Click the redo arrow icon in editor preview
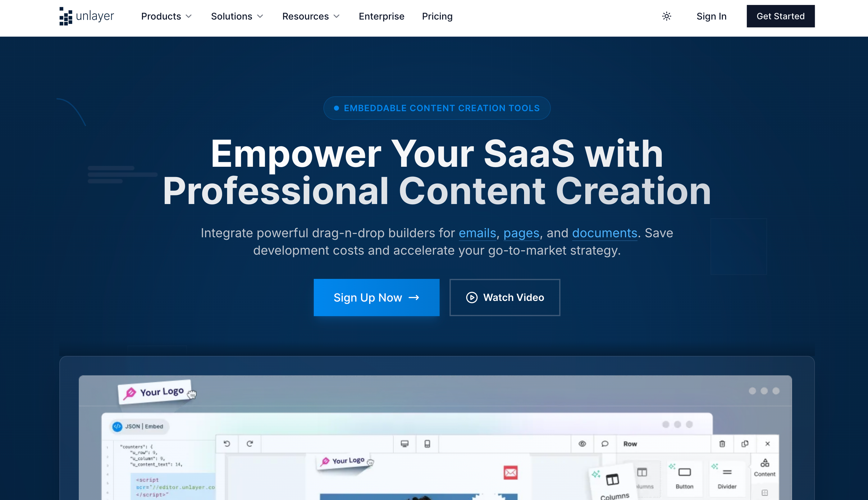This screenshot has width=868, height=500. (250, 444)
